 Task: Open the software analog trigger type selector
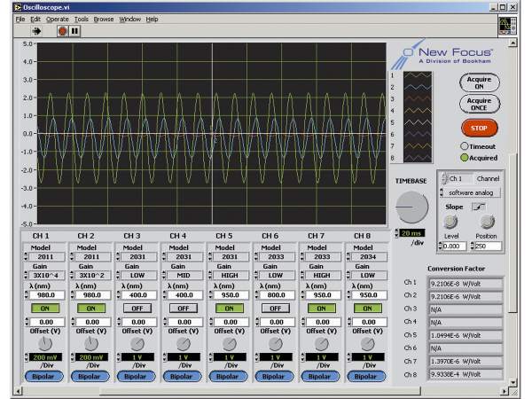[470, 192]
